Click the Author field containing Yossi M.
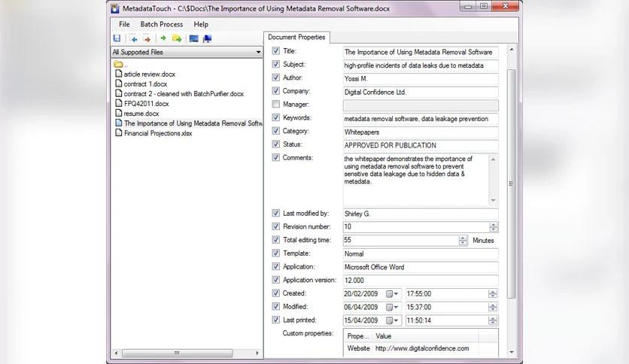 (421, 78)
